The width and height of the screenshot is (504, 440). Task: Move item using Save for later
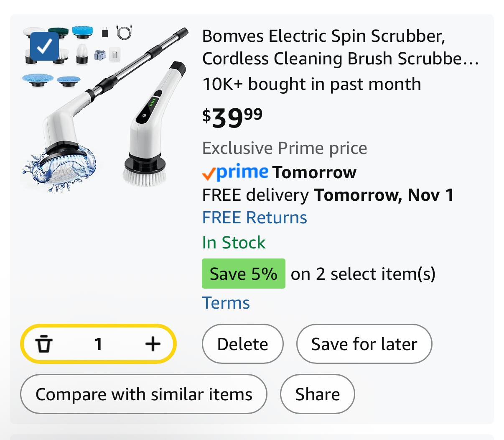(x=364, y=344)
